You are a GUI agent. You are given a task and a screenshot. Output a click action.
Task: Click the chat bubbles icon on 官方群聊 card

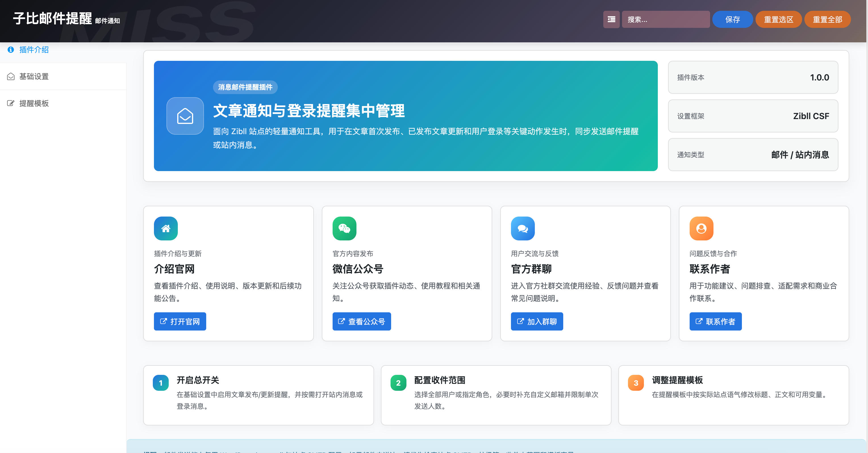pyautogui.click(x=523, y=228)
